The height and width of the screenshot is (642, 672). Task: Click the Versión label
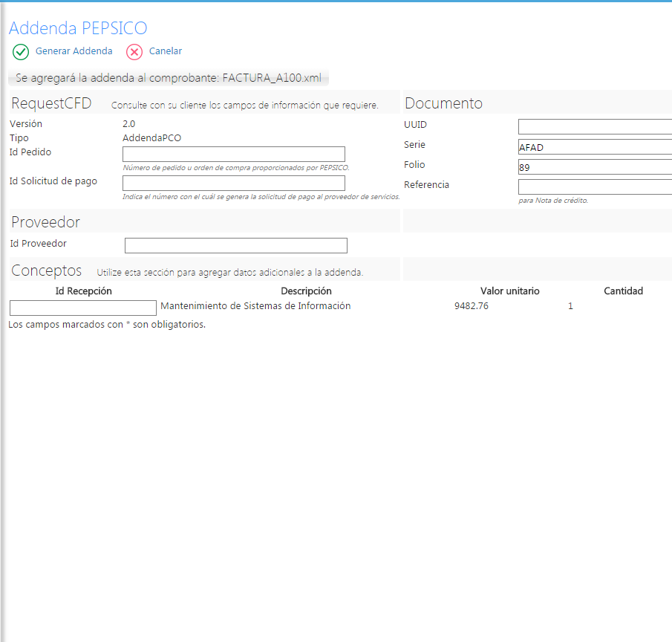26,124
